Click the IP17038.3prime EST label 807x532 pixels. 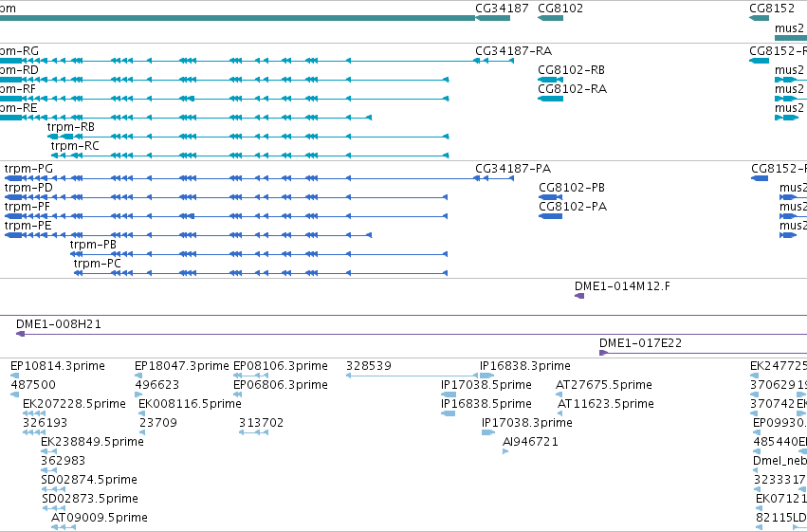pos(527,424)
